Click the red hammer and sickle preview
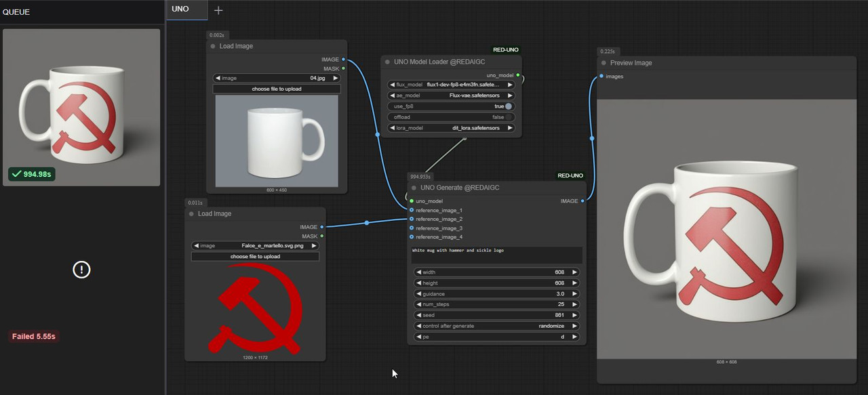 [x=255, y=308]
